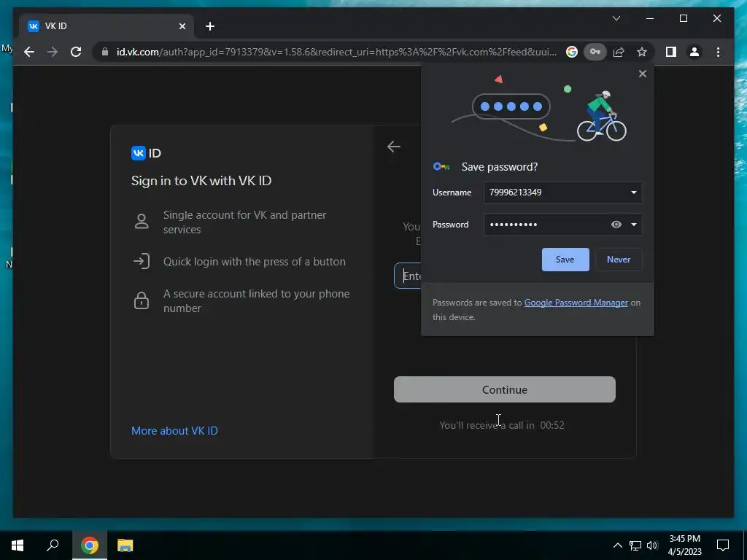Viewport: 747px width, 560px height.
Task: Click the quick login arrow icon
Action: click(x=142, y=261)
